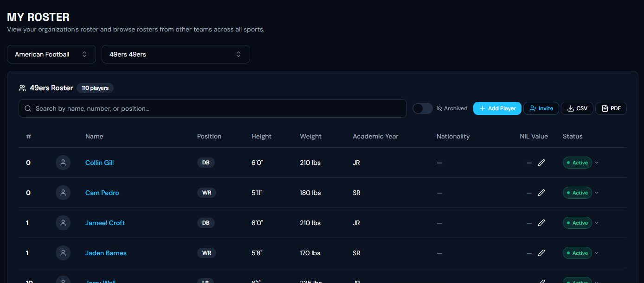Click the search magnifier icon
This screenshot has height=283, width=644.
tap(28, 108)
